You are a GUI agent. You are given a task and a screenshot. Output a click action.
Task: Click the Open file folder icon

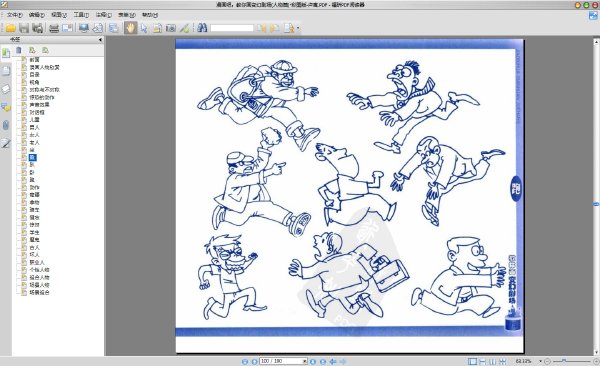pyautogui.click(x=10, y=28)
